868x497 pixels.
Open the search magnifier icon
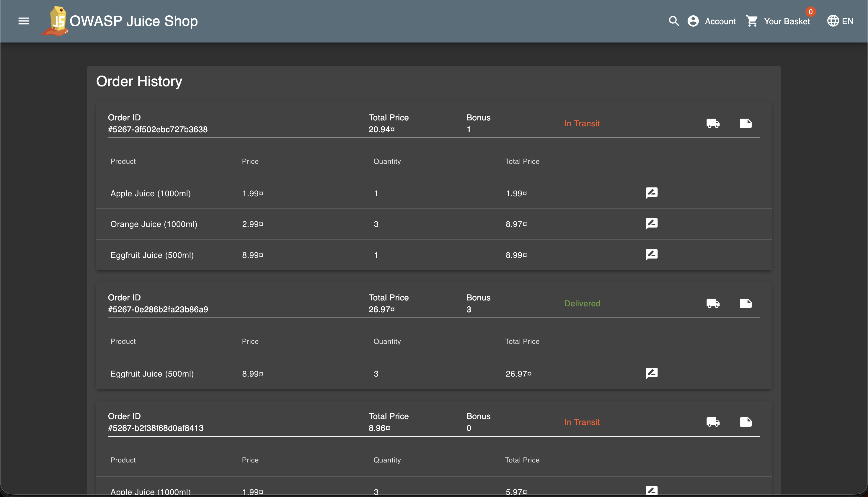coord(673,21)
